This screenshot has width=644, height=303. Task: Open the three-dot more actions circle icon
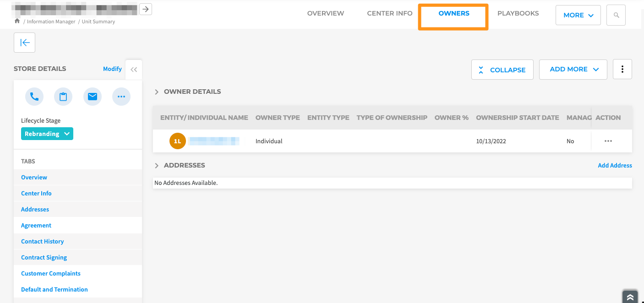click(121, 97)
